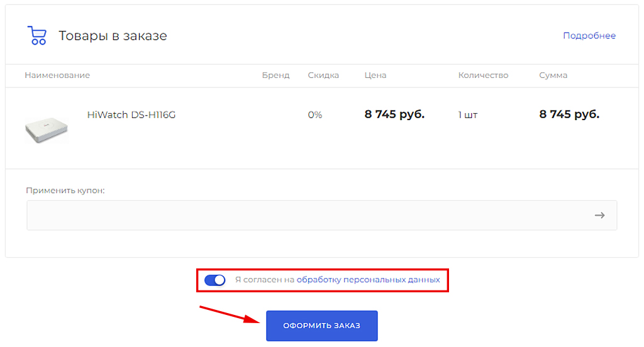Open the HiWatch DS-H116G product name
The width and height of the screenshot is (644, 347).
[131, 115]
